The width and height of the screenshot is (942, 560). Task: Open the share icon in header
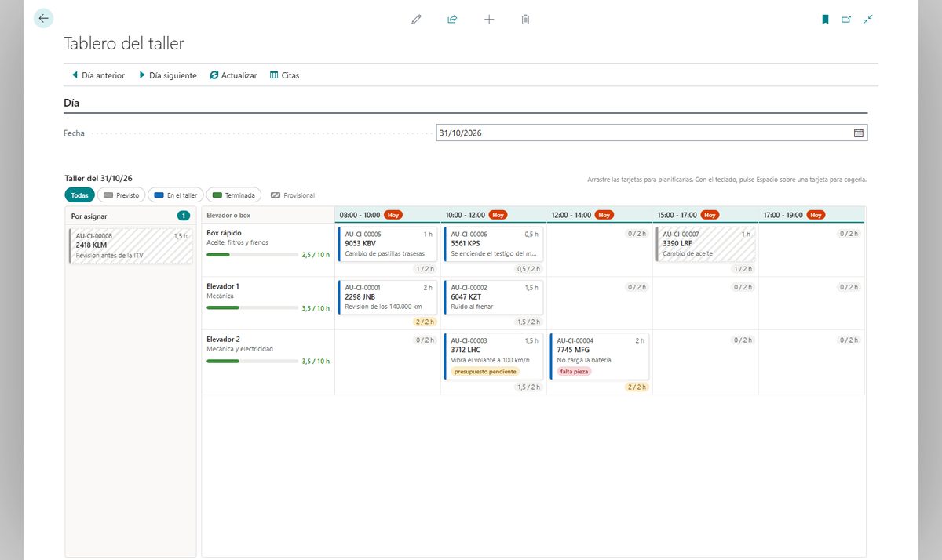click(452, 20)
